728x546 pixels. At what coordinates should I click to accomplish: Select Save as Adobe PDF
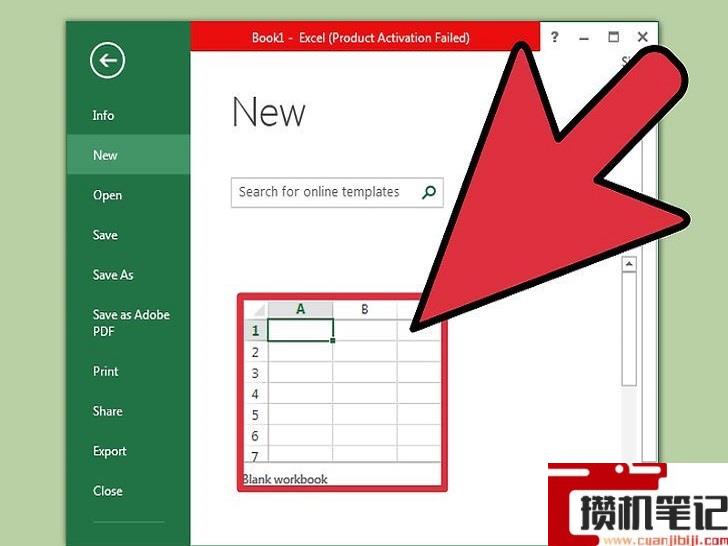[131, 323]
